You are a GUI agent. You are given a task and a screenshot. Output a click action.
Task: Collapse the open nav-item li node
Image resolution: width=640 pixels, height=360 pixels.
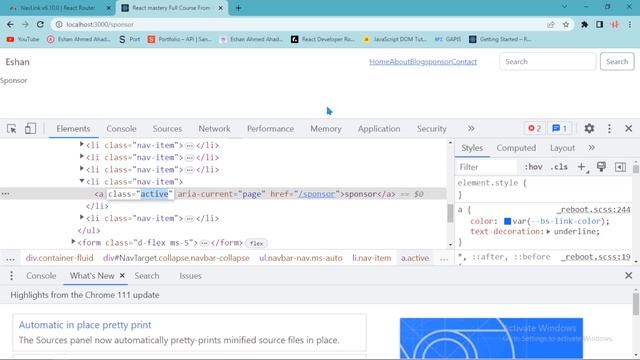[x=82, y=181]
